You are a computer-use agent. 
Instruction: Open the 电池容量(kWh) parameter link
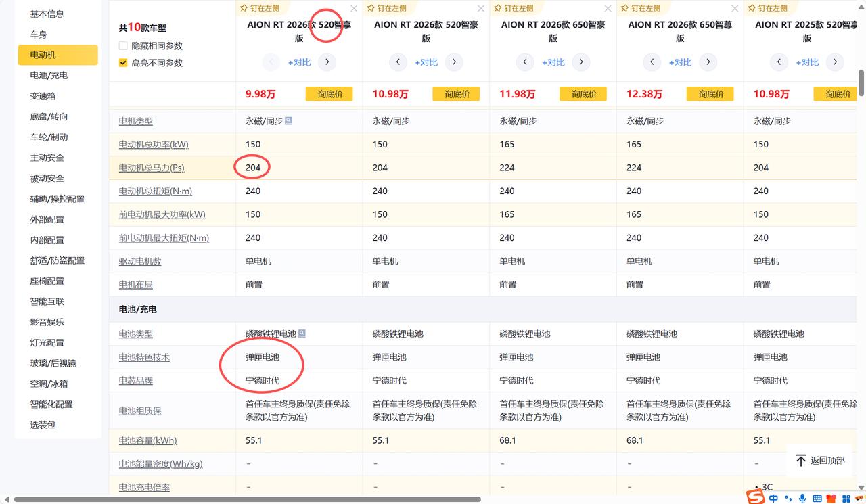[147, 440]
